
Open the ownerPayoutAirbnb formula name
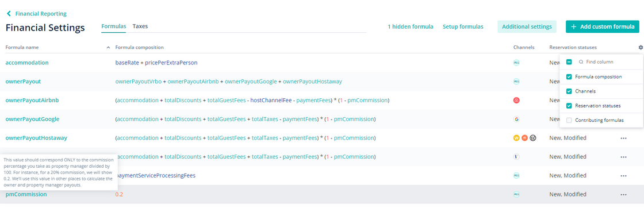click(x=32, y=101)
